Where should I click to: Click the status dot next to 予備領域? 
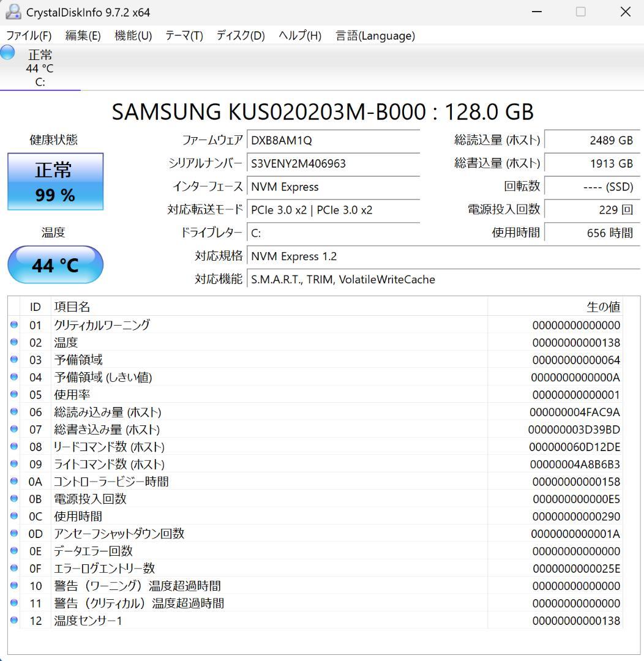14,359
